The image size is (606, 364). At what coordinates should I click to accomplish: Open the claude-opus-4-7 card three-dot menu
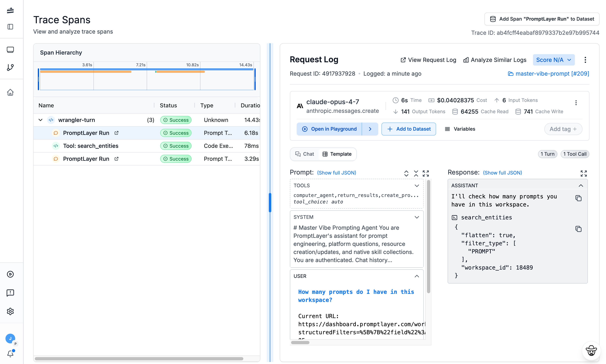coord(576,103)
